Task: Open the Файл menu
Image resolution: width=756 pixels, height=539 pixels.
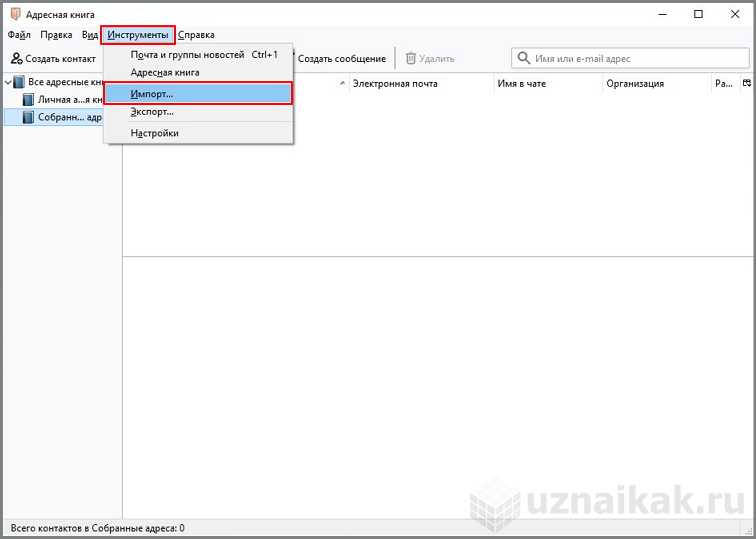Action: (x=19, y=35)
